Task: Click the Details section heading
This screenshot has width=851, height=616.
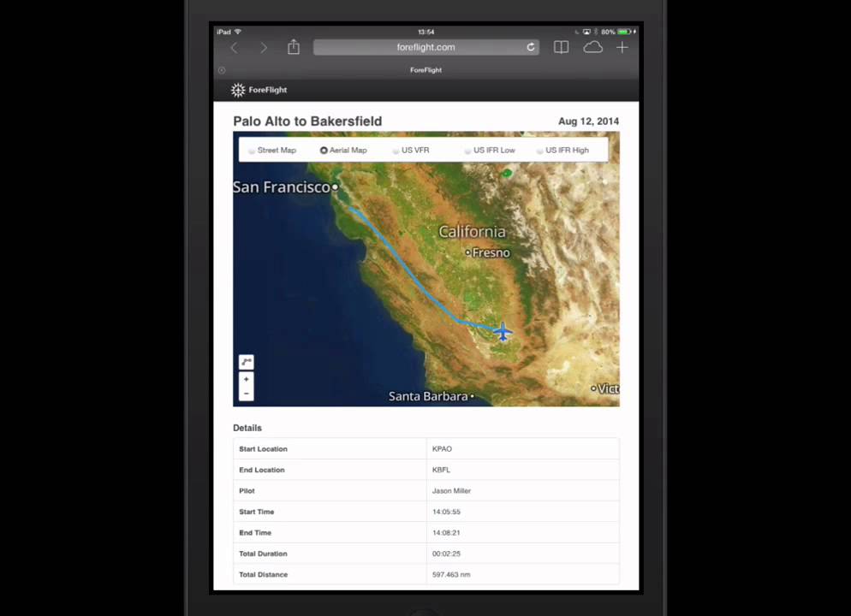Action: click(247, 428)
